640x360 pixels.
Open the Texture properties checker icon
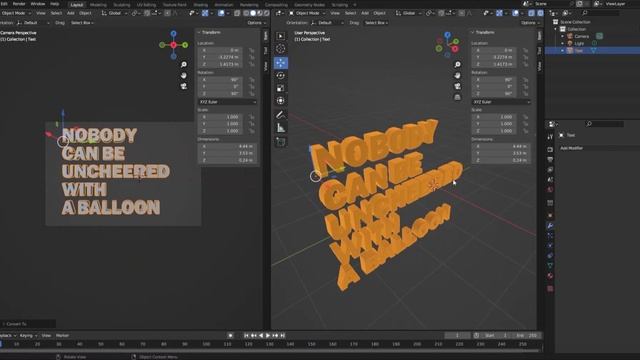point(550,289)
